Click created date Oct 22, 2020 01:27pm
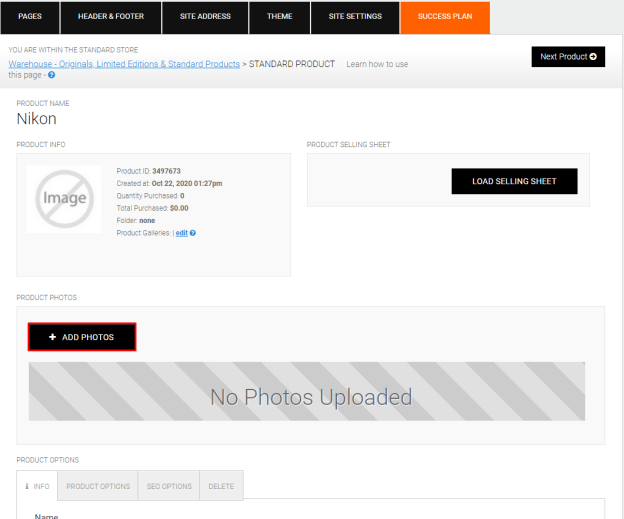The width and height of the screenshot is (624, 519). (187, 183)
